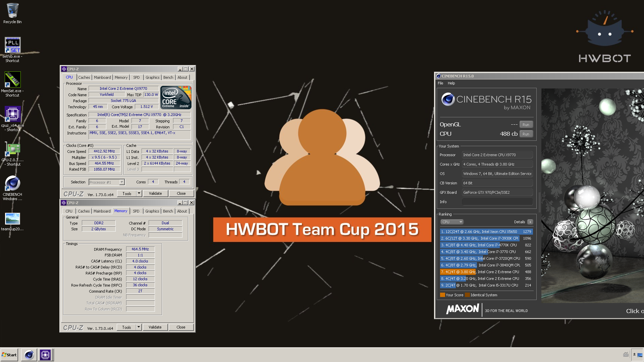Open Help menu in Cinebench
The width and height of the screenshot is (644, 362).
tap(451, 83)
